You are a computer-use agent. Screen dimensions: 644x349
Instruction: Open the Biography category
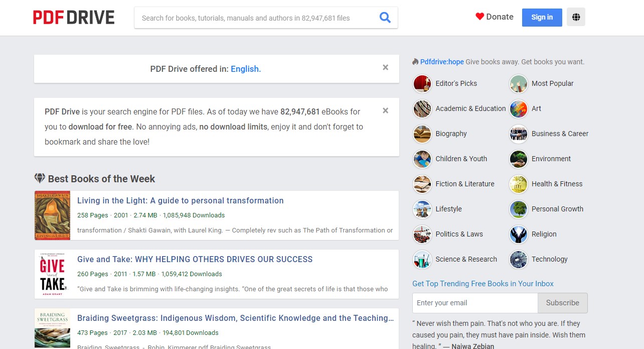(x=450, y=134)
